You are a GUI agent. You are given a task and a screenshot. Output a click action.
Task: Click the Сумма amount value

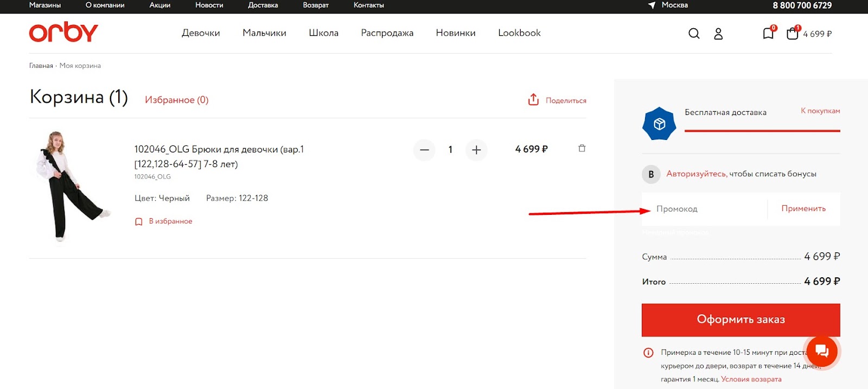pyautogui.click(x=822, y=256)
